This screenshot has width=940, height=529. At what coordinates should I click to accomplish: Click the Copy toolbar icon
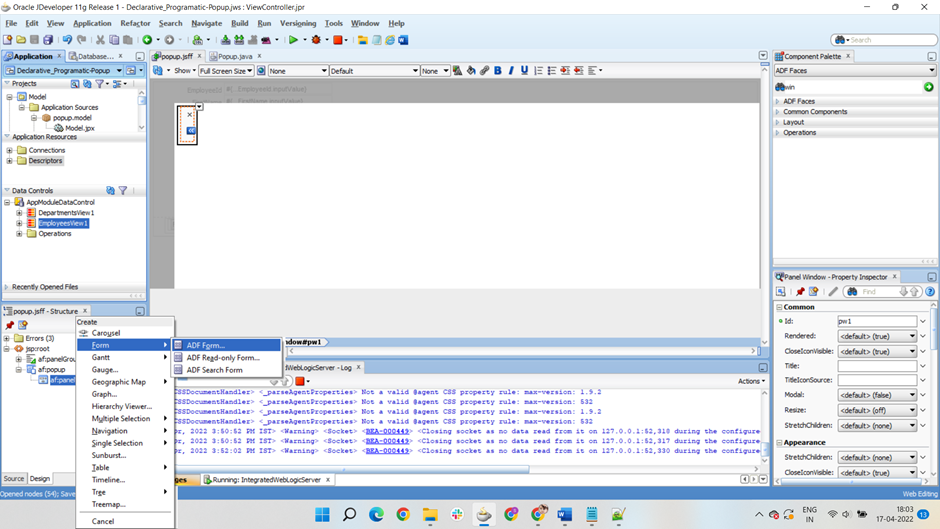[x=114, y=40]
